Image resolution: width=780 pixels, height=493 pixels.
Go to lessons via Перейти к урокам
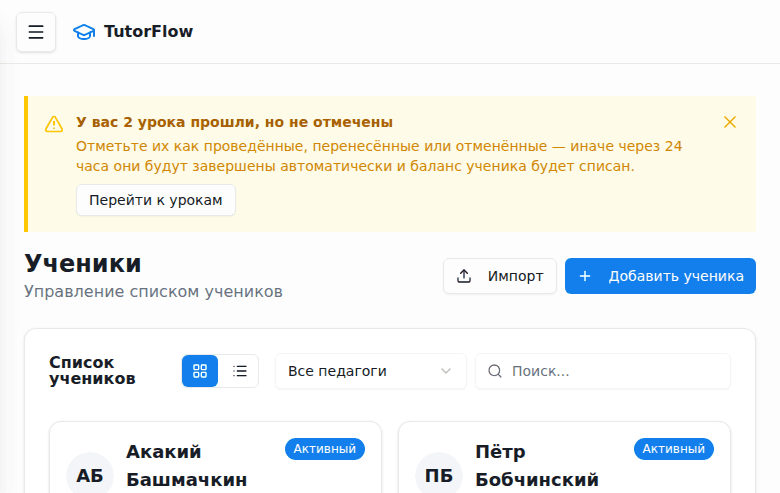[x=156, y=200]
